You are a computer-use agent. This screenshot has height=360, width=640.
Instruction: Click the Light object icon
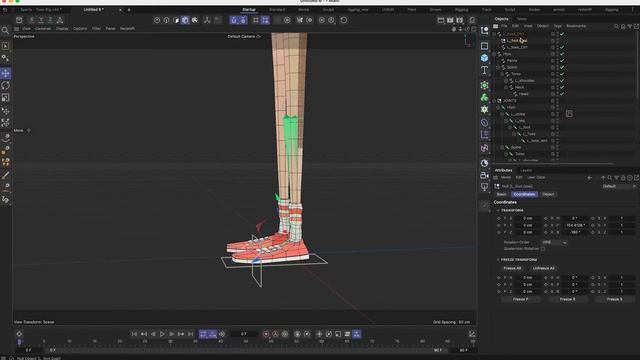[484, 187]
